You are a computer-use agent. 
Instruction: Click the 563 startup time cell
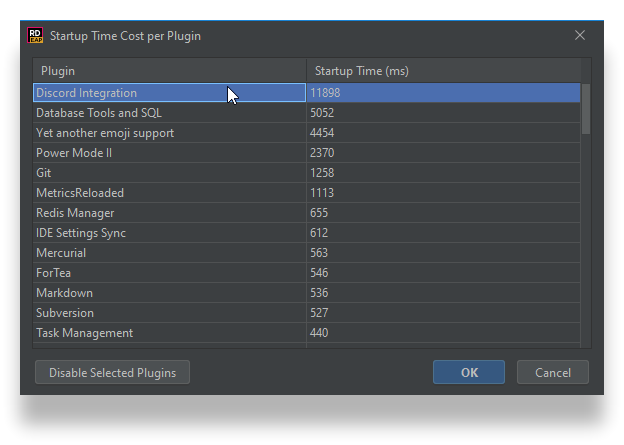click(x=443, y=253)
